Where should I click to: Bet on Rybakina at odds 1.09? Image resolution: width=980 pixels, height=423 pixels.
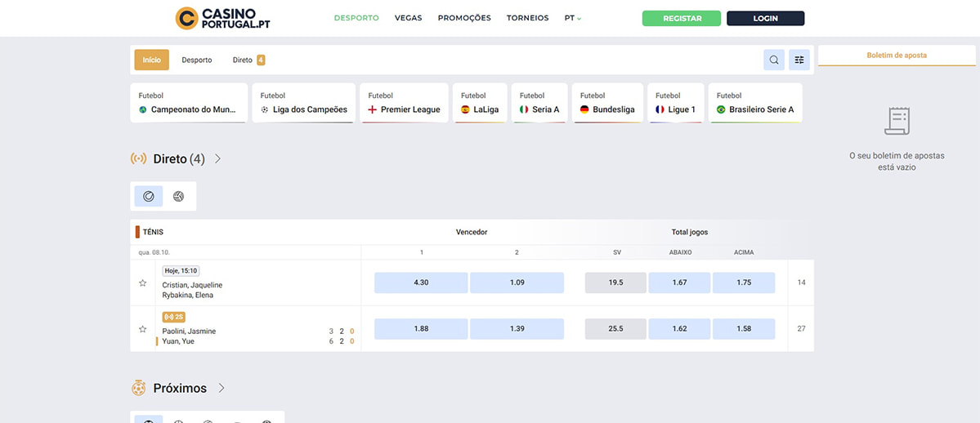click(x=517, y=283)
